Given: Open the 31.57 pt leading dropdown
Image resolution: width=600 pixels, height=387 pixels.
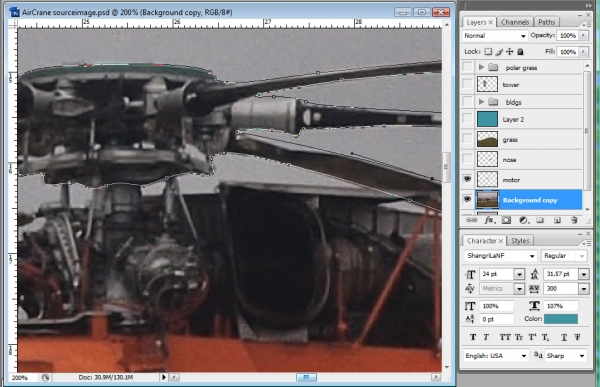Looking at the screenshot, I should (584, 274).
